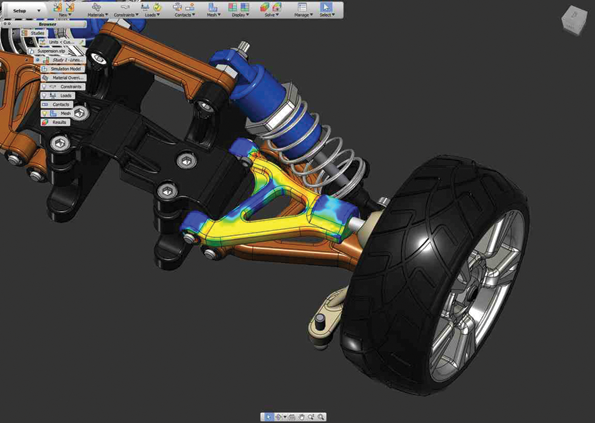The height and width of the screenshot is (423, 595).
Task: Activate the select cursor in navigation bar
Action: point(269,417)
